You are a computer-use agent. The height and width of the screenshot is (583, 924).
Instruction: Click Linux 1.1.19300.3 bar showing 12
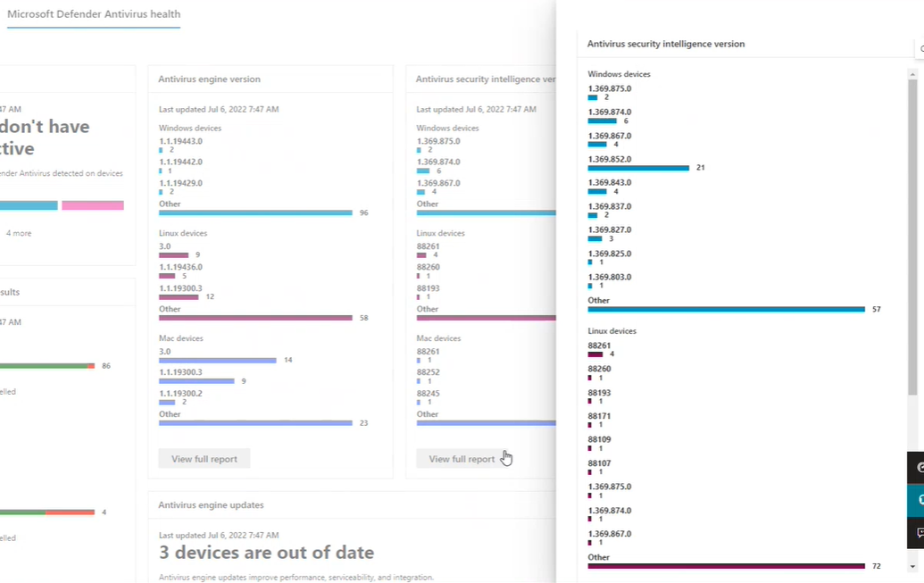(179, 296)
